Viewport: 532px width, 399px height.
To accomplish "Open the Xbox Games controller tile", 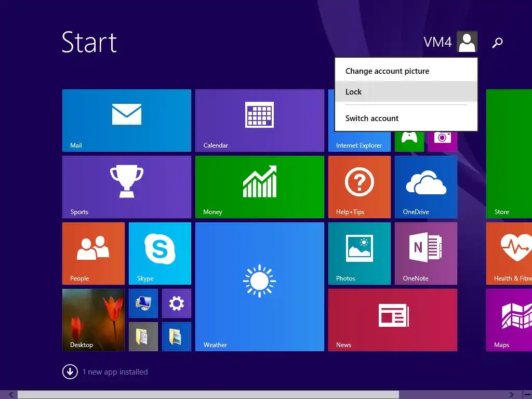I will (409, 141).
